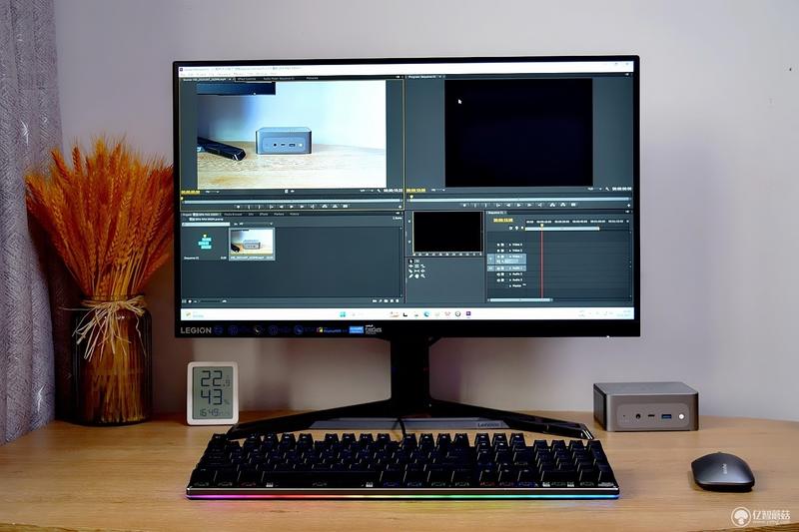Expand the Master audio track
This screenshot has width=799, height=532.
pyautogui.click(x=510, y=286)
